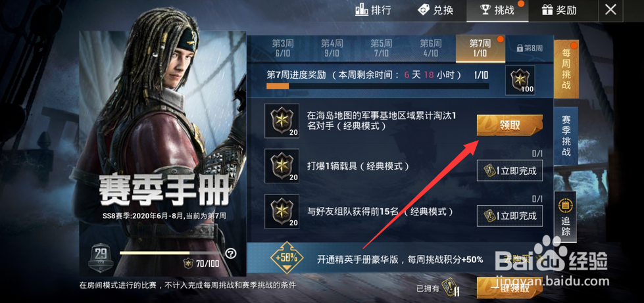The height and width of the screenshot is (303, 644).
Task: Open the 排行 ranking tab
Action: tap(373, 11)
